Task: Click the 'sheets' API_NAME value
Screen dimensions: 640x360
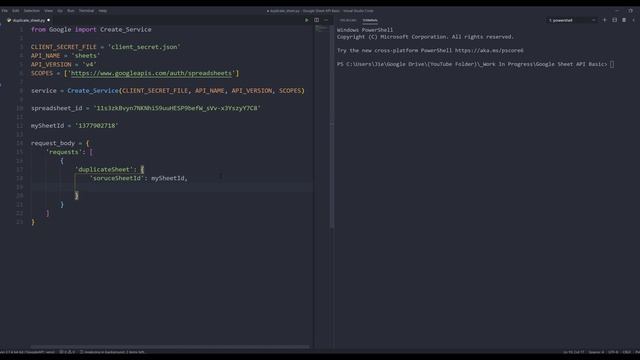Action: pos(85,56)
